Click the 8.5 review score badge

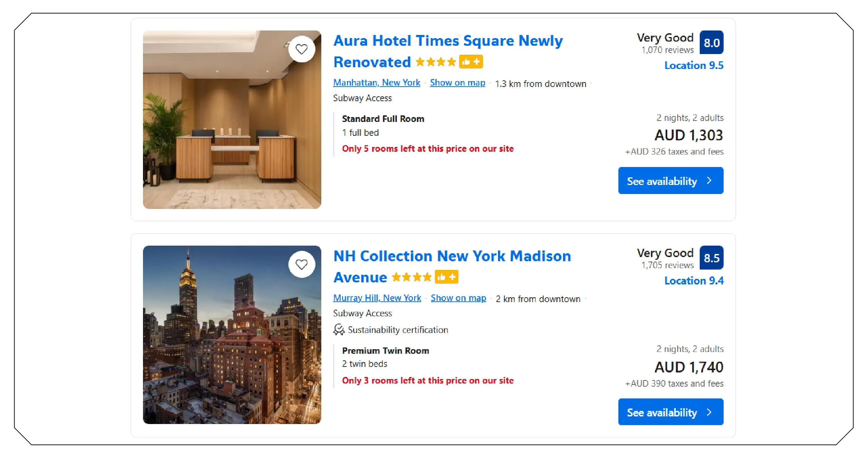click(712, 257)
